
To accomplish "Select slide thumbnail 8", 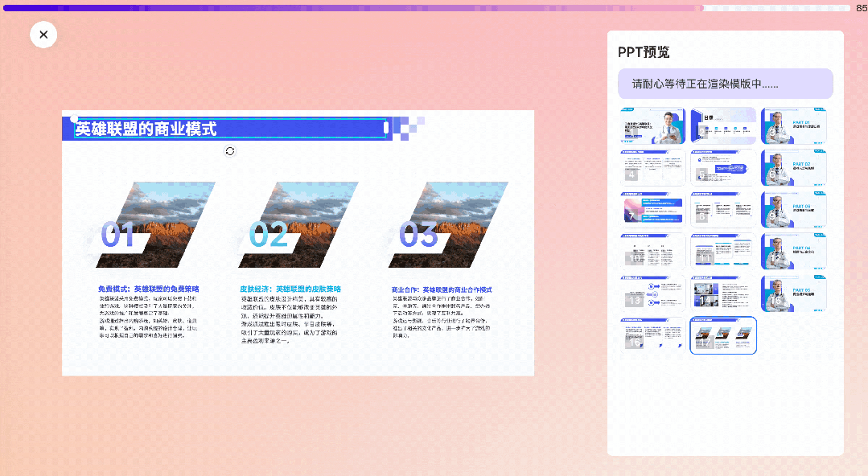I will (x=723, y=210).
